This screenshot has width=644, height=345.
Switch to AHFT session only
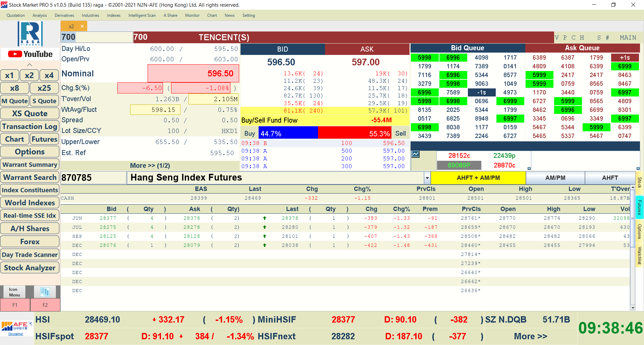tap(609, 178)
